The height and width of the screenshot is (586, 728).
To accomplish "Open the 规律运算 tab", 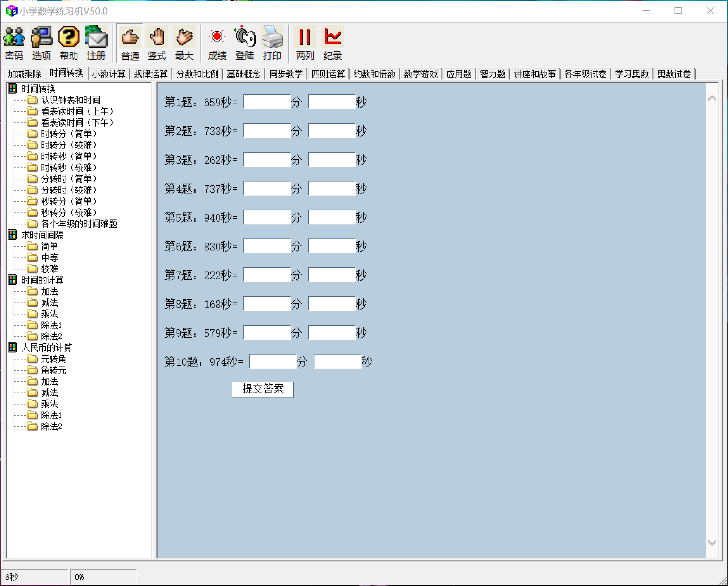I will [x=151, y=74].
